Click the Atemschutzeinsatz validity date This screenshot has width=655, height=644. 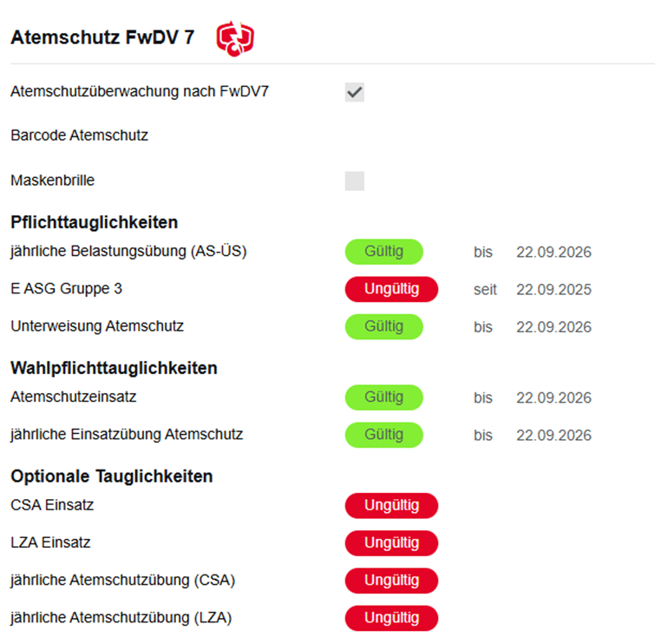553,398
